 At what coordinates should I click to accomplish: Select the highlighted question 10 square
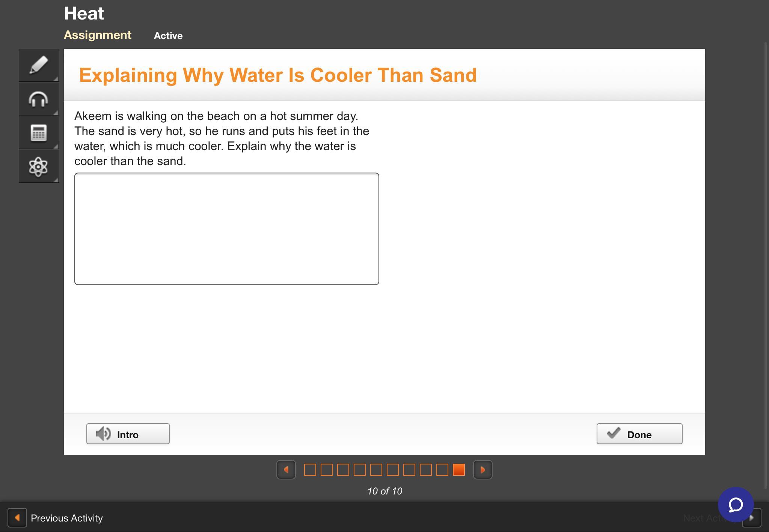click(458, 470)
